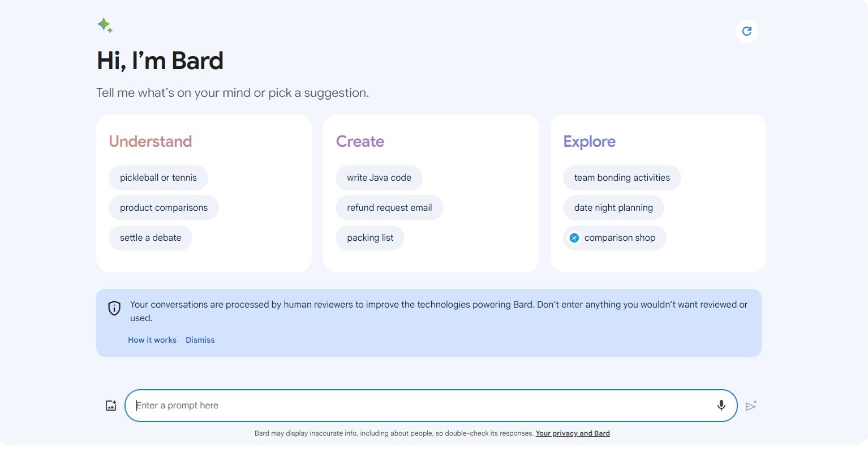The image size is (868, 456).
Task: Choose the 'product comparisons' suggestion chip
Action: click(164, 208)
